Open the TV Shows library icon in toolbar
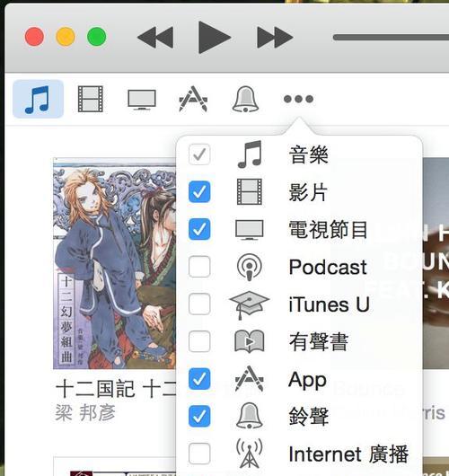This screenshot has height=476, width=449. [x=142, y=100]
